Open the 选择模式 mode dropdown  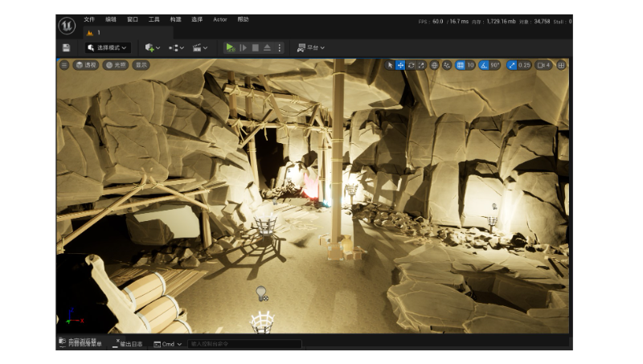(108, 47)
